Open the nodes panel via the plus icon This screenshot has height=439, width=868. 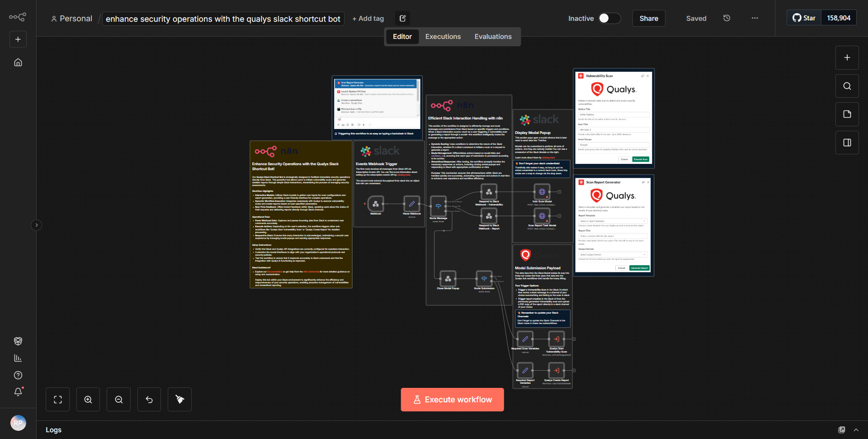(x=847, y=57)
